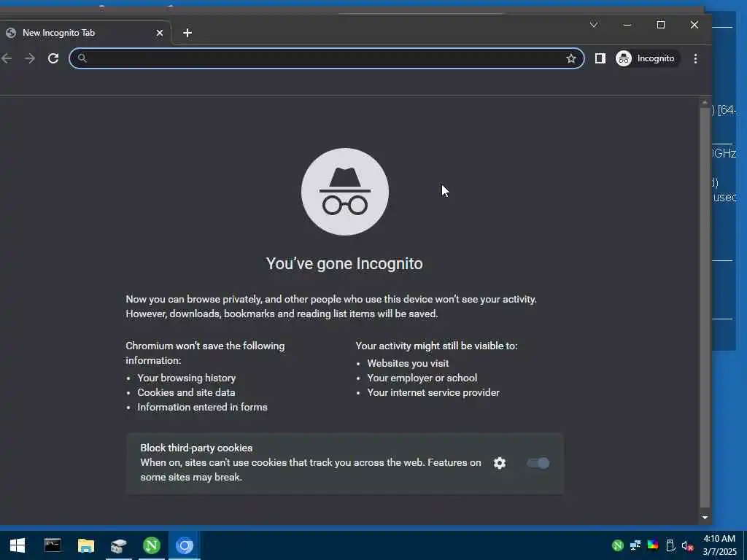Click the 'You've gone Incognito' heading
The height and width of the screenshot is (560, 747).
click(x=344, y=264)
